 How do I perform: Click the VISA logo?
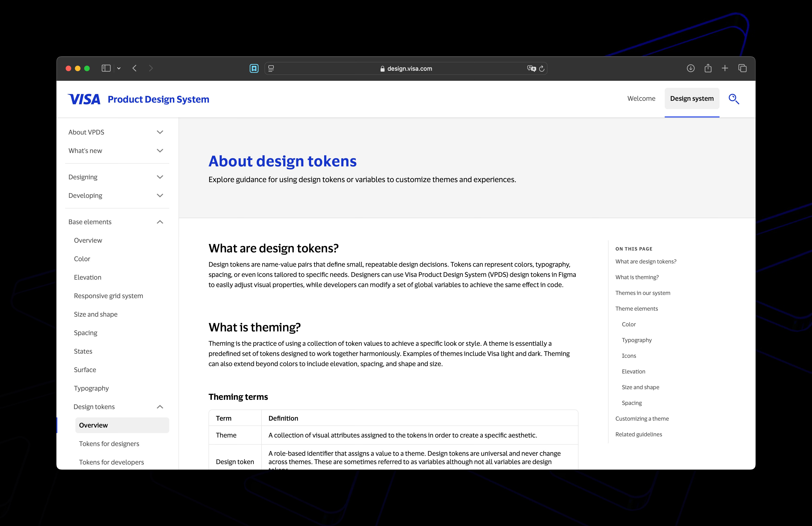pyautogui.click(x=84, y=99)
